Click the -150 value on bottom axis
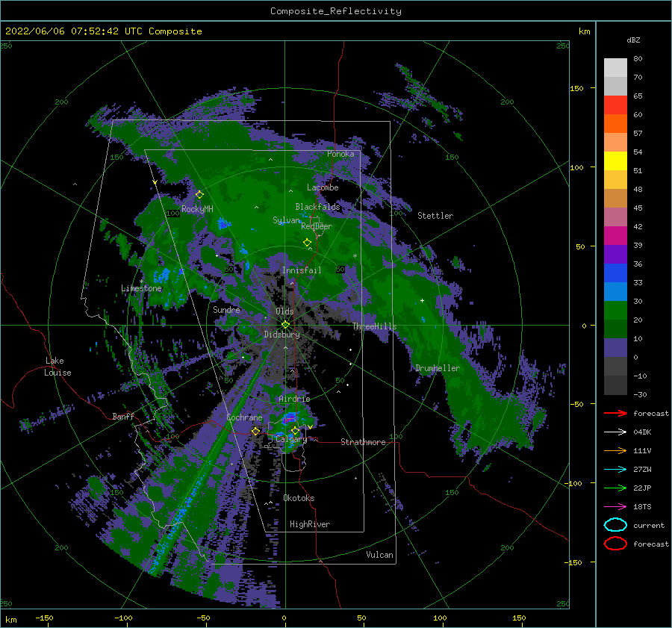The height and width of the screenshot is (628, 672). (x=44, y=618)
